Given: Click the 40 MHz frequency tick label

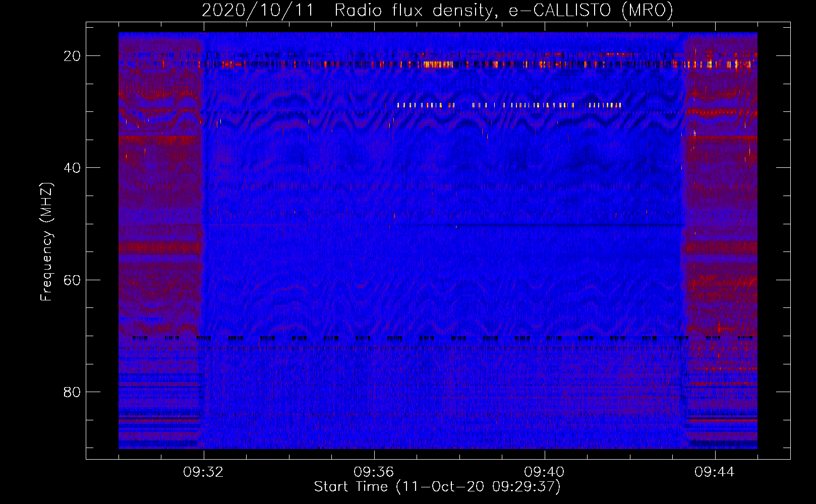Looking at the screenshot, I should pos(72,168).
